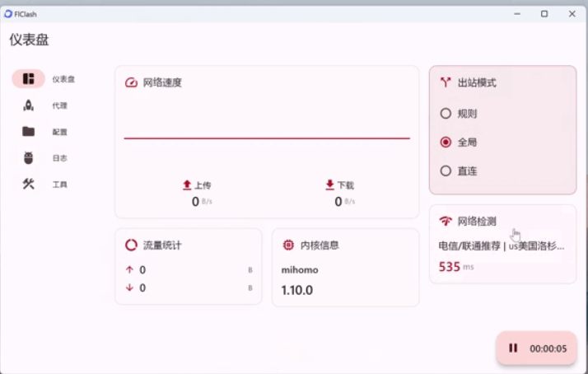Click the network speed graph line
The height and width of the screenshot is (374, 588).
(267, 138)
